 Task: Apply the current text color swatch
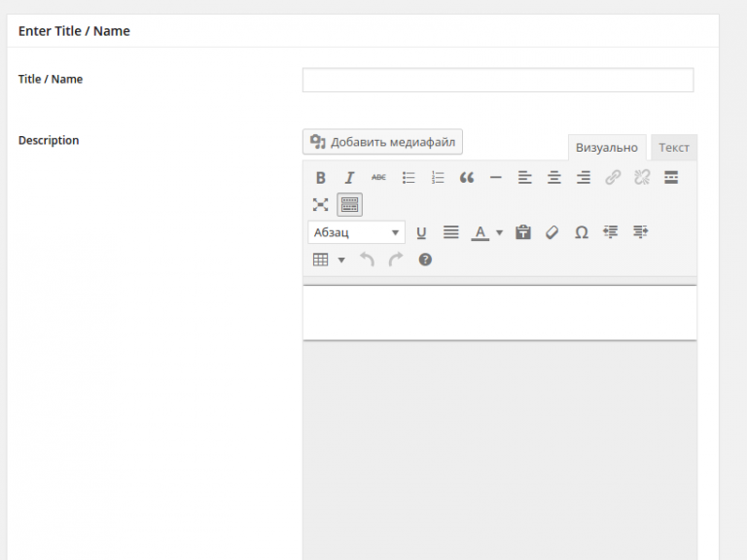[480, 232]
